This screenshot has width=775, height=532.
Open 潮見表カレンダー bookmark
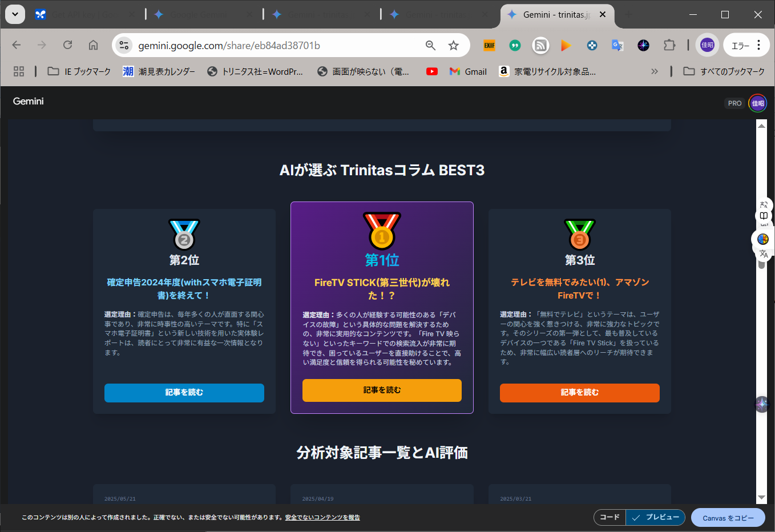(159, 71)
